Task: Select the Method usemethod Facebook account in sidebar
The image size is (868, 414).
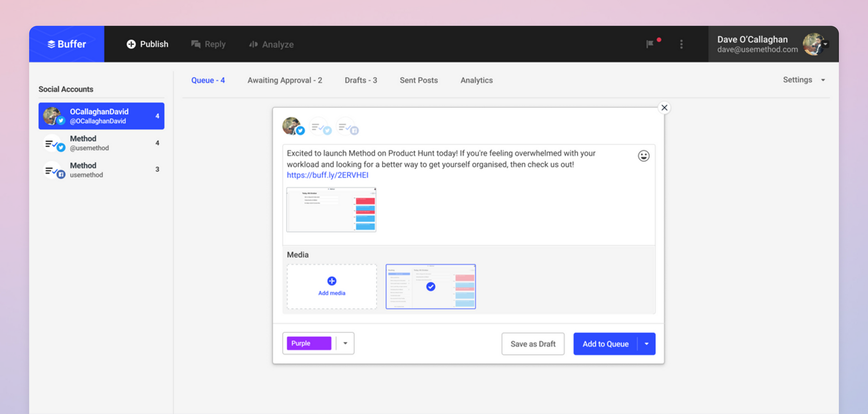Action: pos(102,170)
